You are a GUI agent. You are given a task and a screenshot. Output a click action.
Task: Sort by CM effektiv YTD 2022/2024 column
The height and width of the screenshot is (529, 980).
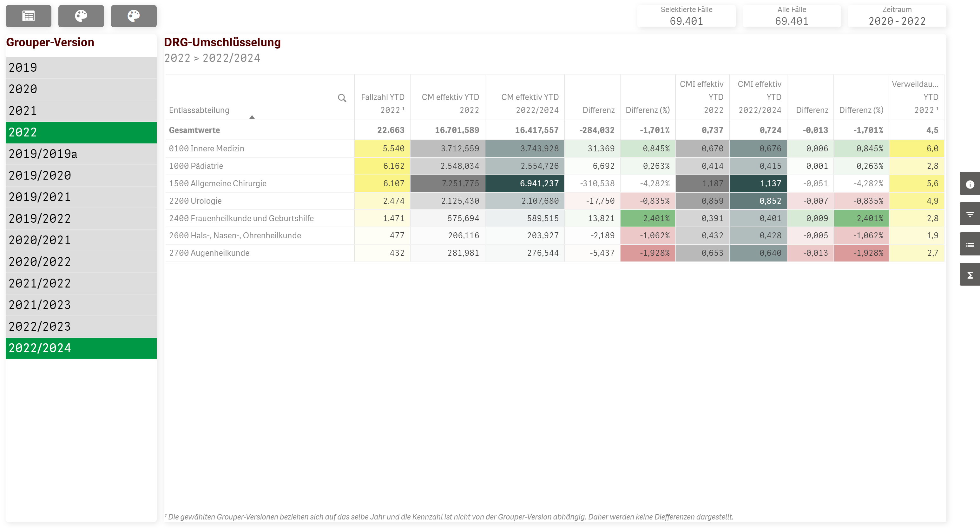click(x=529, y=103)
